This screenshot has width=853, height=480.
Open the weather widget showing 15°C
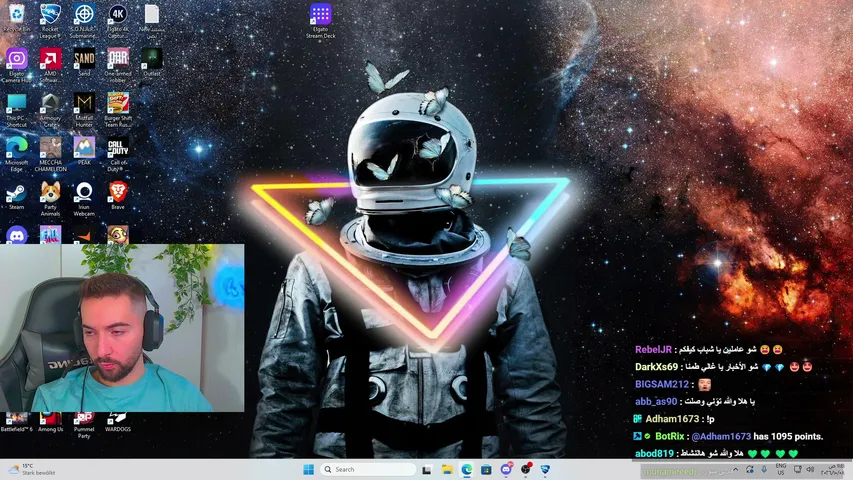[x=33, y=469]
